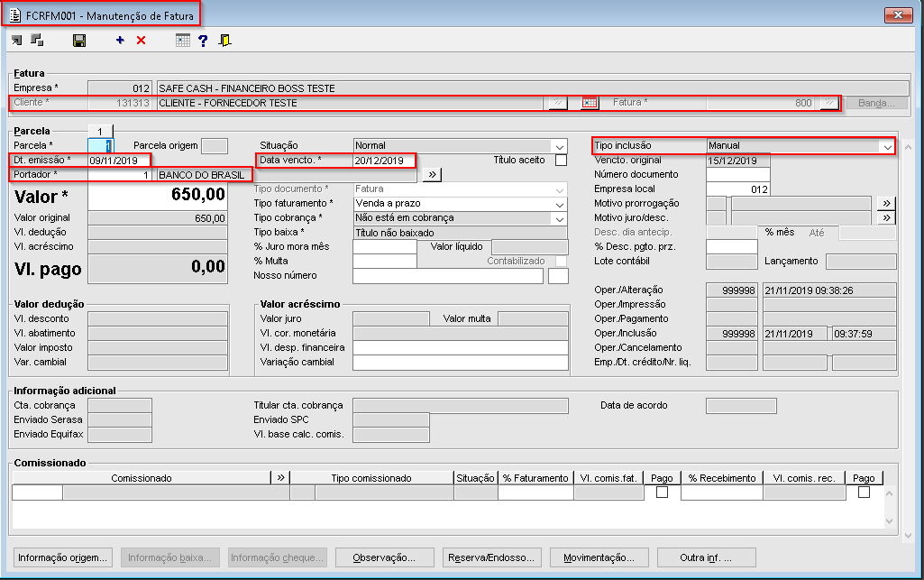The height and width of the screenshot is (580, 924).
Task: Click the lookup button right of Fatura 800
Action: [x=829, y=103]
